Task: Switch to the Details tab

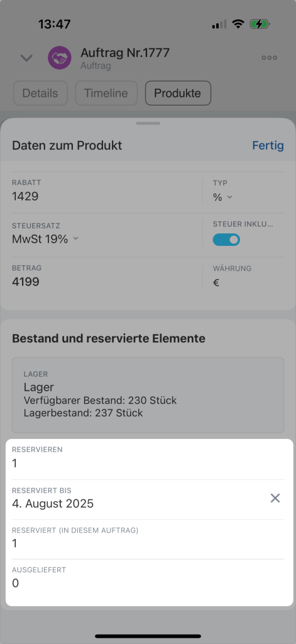Action: 40,93
